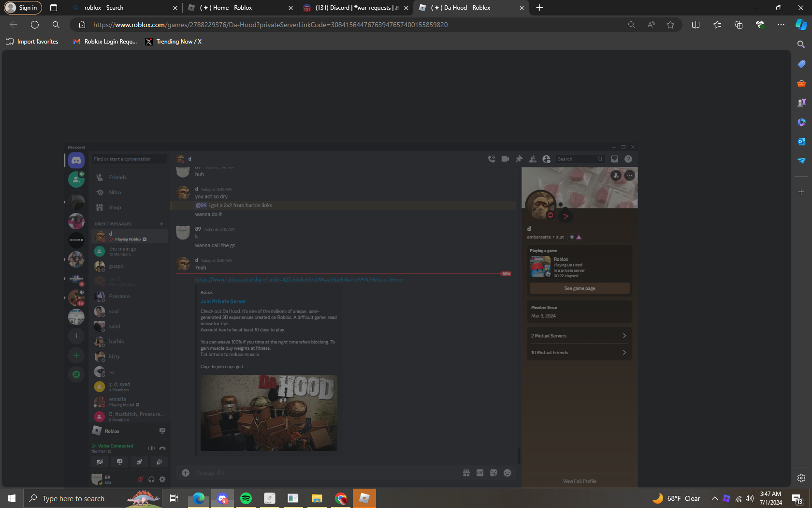Show pinned messages in Discord chat
Screen dimensions: 812x508
point(519,159)
